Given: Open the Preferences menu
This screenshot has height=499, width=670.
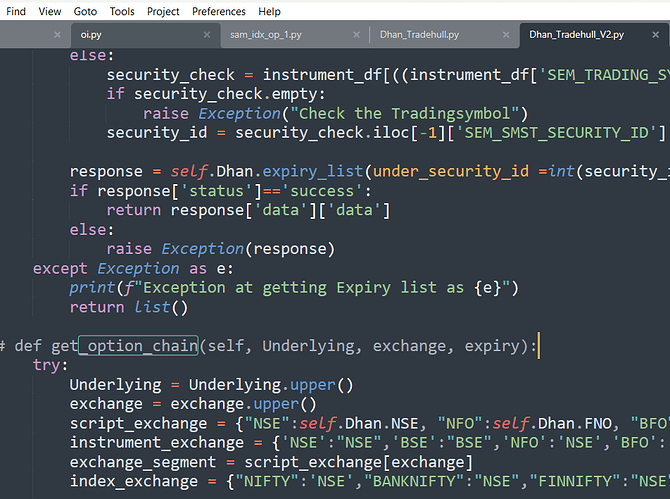Looking at the screenshot, I should [218, 12].
